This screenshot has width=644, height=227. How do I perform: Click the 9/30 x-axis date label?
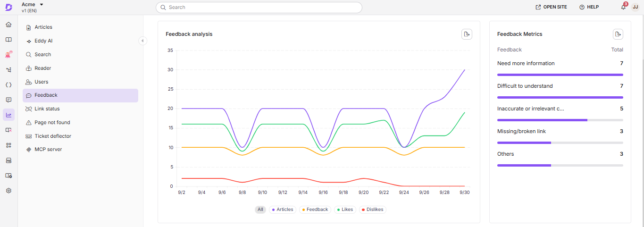tap(465, 193)
